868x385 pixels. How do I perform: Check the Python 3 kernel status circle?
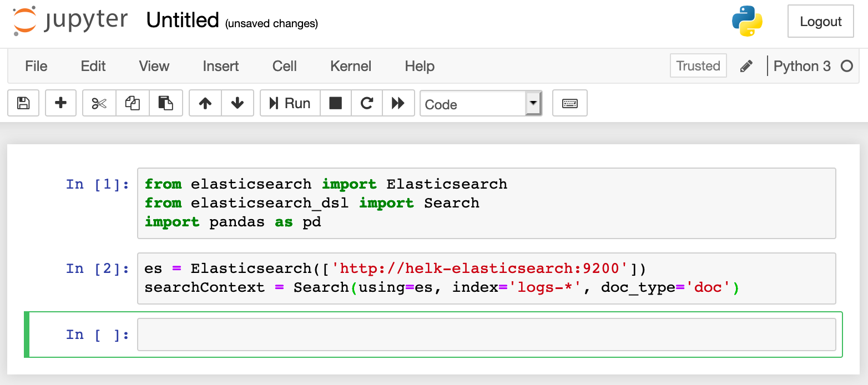click(x=847, y=65)
